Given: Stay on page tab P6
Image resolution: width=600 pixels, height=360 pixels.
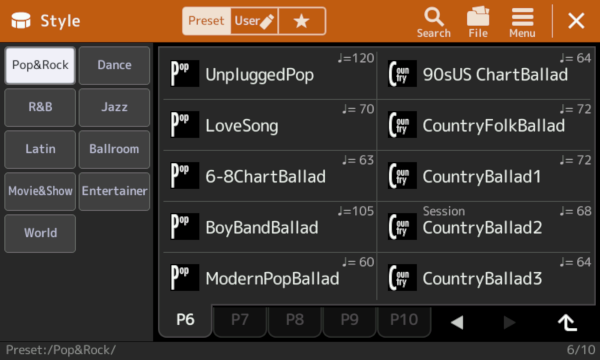Looking at the screenshot, I should (185, 320).
